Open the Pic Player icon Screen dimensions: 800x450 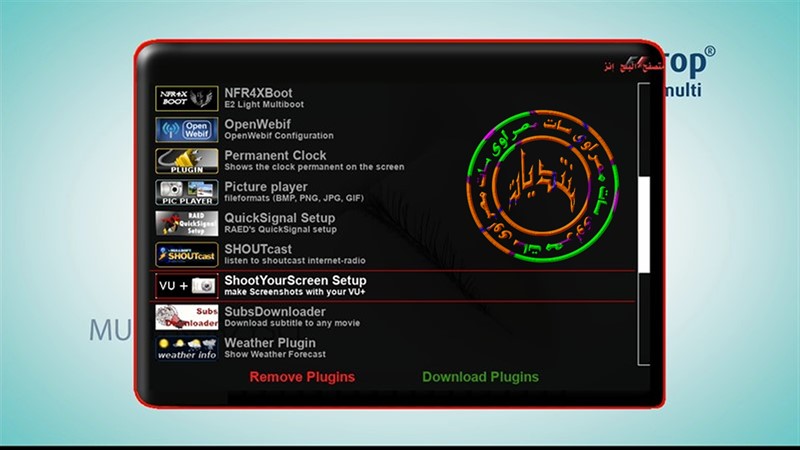(x=187, y=192)
